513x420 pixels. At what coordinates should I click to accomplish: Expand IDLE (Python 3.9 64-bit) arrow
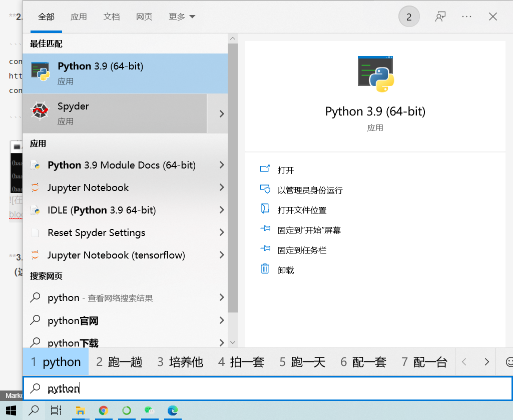coord(222,210)
